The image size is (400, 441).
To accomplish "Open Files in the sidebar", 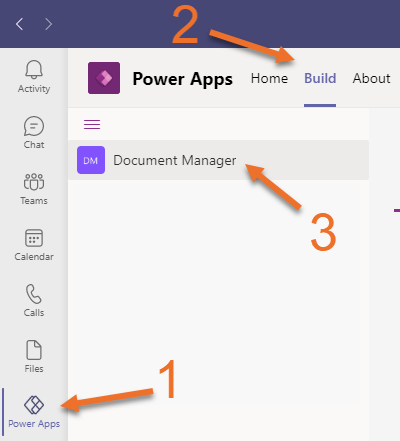I will (x=34, y=356).
